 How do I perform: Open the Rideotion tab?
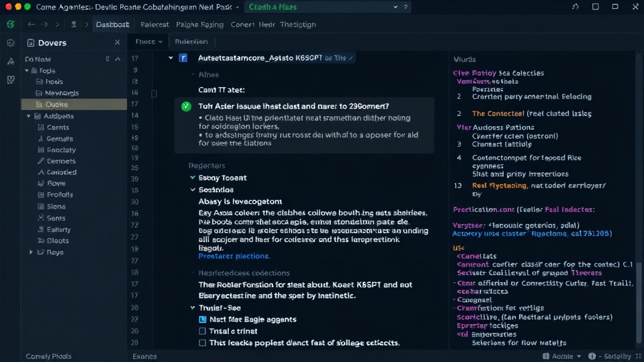(191, 41)
